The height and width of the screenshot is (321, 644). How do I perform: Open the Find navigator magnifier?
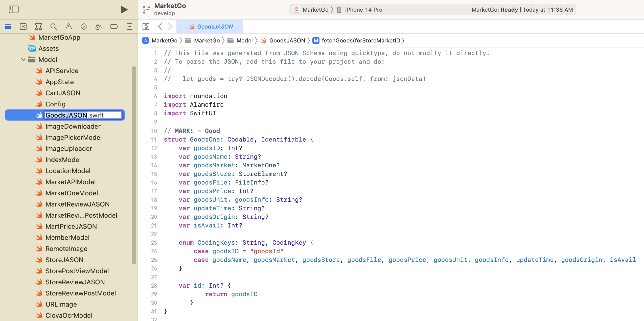point(53,27)
